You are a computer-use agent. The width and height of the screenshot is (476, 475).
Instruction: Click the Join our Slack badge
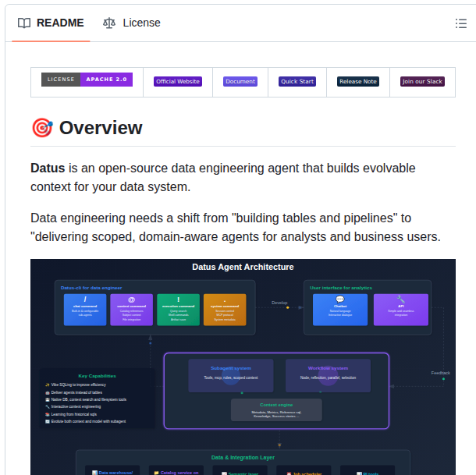point(422,81)
